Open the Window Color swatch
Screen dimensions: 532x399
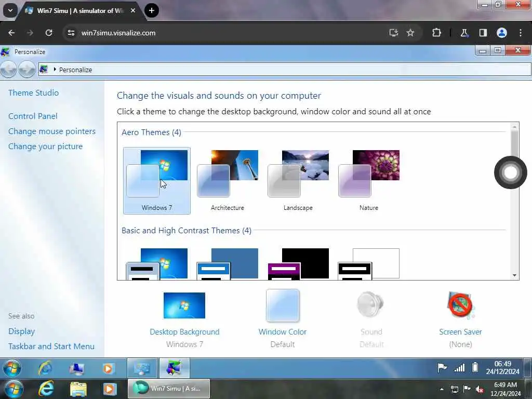(283, 305)
